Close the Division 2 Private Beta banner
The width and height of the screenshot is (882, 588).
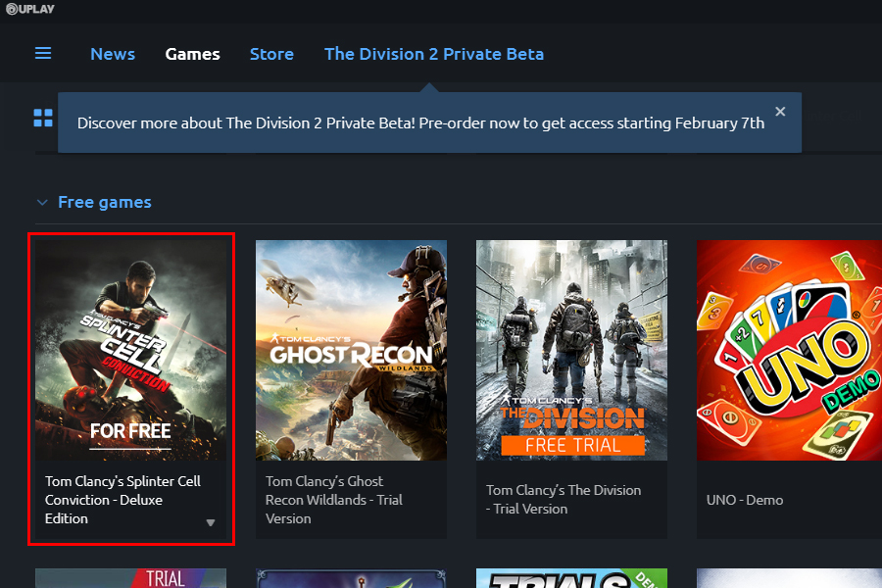coord(780,112)
